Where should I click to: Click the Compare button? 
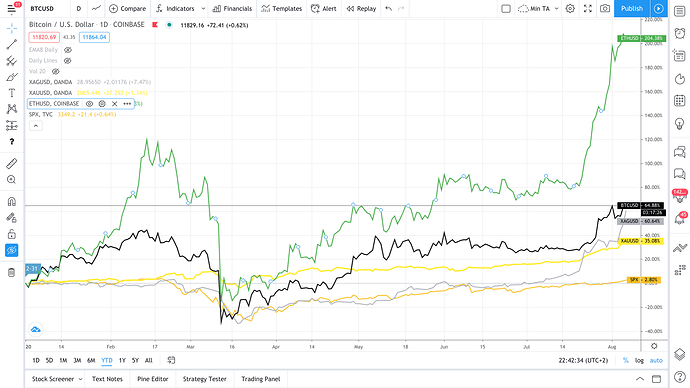[127, 8]
